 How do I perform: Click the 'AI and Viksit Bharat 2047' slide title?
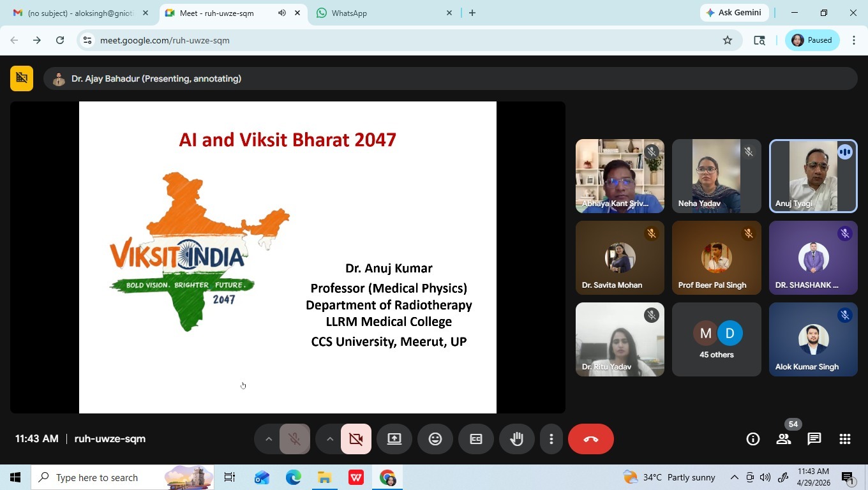pyautogui.click(x=288, y=140)
